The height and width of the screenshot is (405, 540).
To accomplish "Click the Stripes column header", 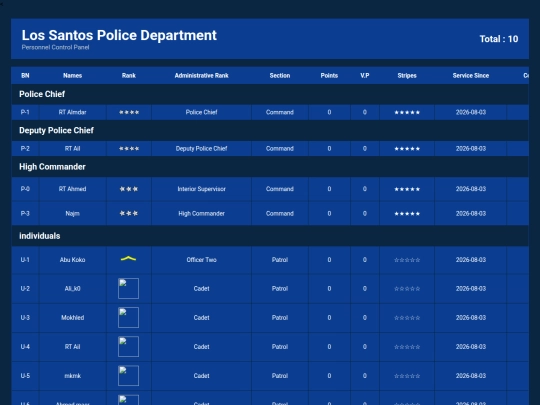I will coord(407,75).
